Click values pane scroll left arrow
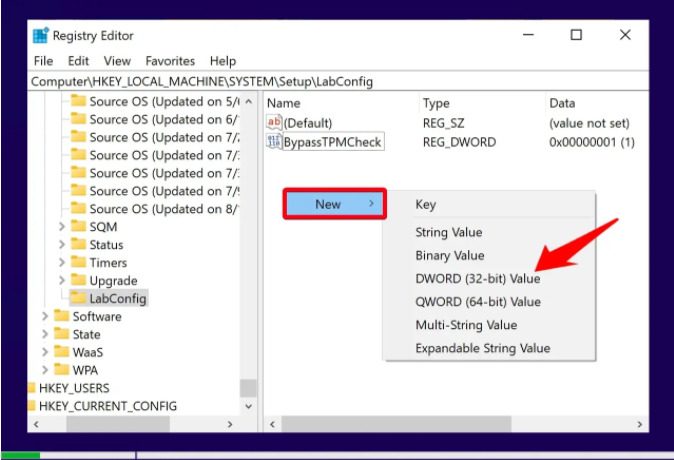 click(273, 424)
